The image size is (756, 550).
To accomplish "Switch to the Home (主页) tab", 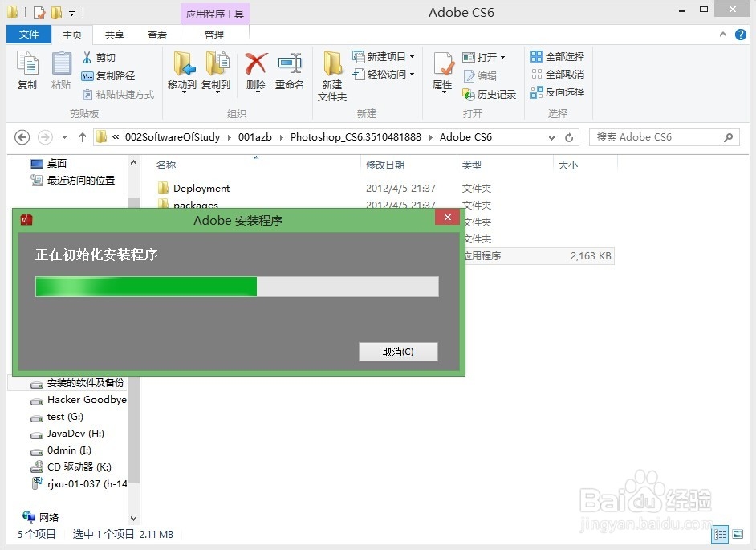I will click(72, 35).
